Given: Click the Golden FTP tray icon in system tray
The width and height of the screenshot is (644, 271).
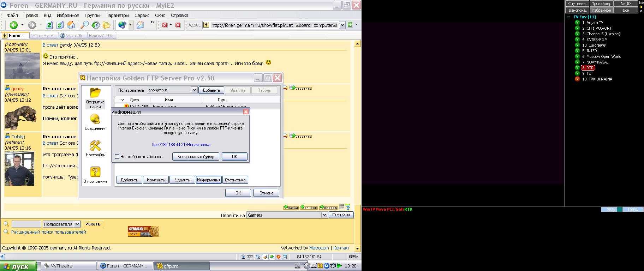Looking at the screenshot, I should point(320,266).
